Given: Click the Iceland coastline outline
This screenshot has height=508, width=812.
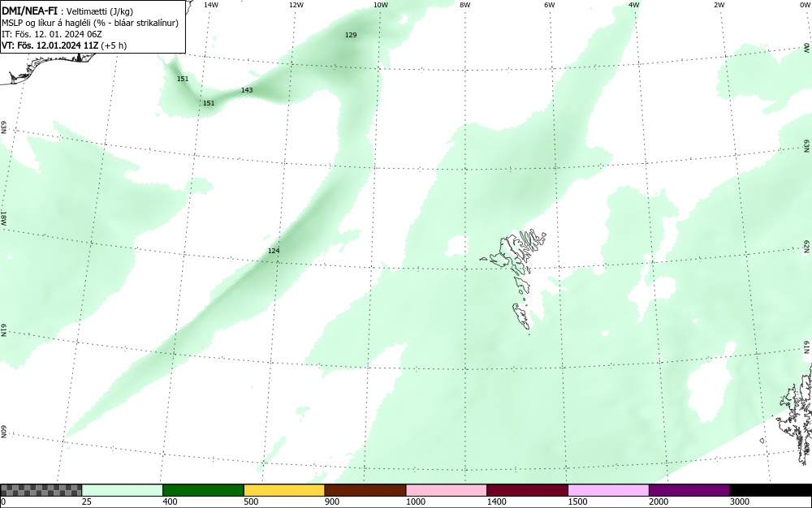Looking at the screenshot, I should (46, 67).
